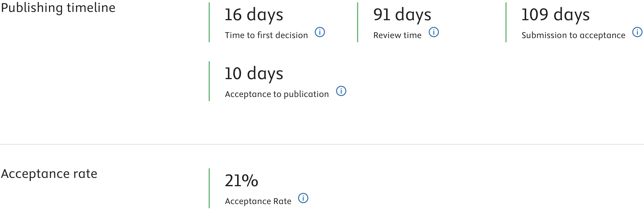Open info icon beside Time to first decision

[320, 32]
